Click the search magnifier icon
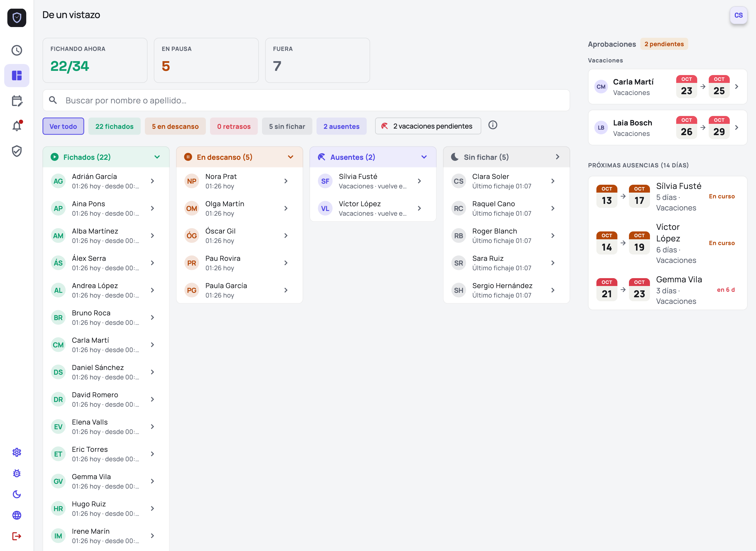The image size is (756, 551). click(x=53, y=100)
